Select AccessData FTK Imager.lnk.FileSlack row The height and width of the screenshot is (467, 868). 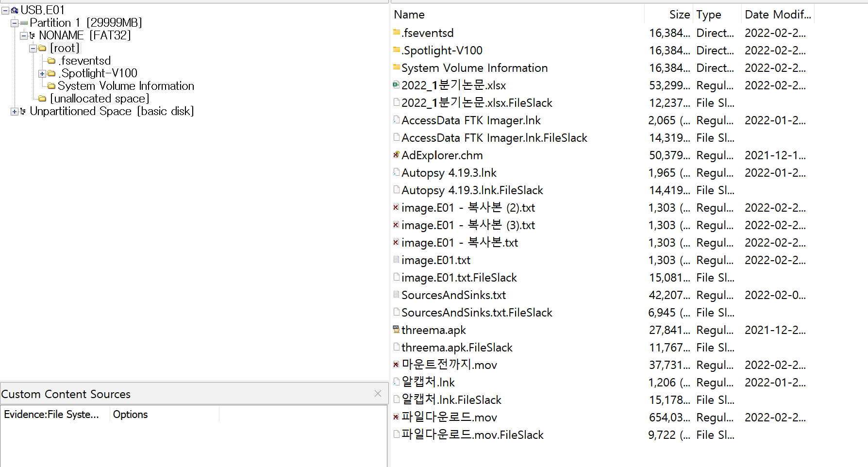(602, 138)
